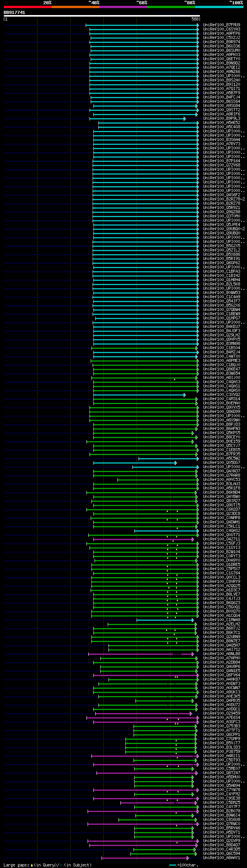
Task: Select hit UniRef100_Q7RAR8
Action: pyautogui.click(x=222, y=475)
